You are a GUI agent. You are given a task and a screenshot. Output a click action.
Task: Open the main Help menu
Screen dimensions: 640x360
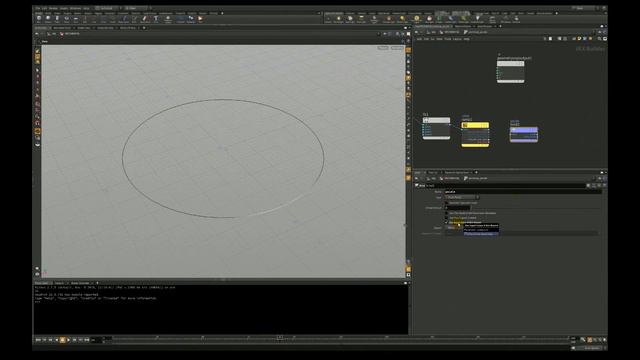87,8
